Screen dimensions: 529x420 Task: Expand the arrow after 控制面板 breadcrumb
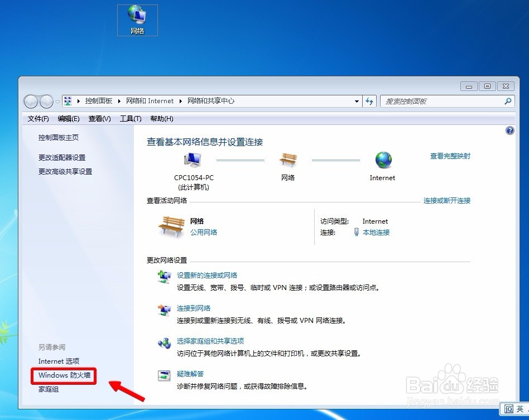(119, 101)
